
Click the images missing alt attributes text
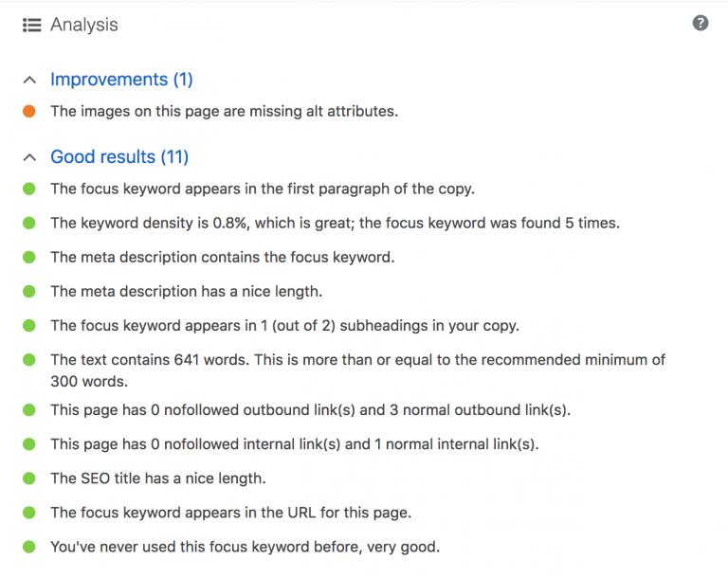(x=224, y=112)
